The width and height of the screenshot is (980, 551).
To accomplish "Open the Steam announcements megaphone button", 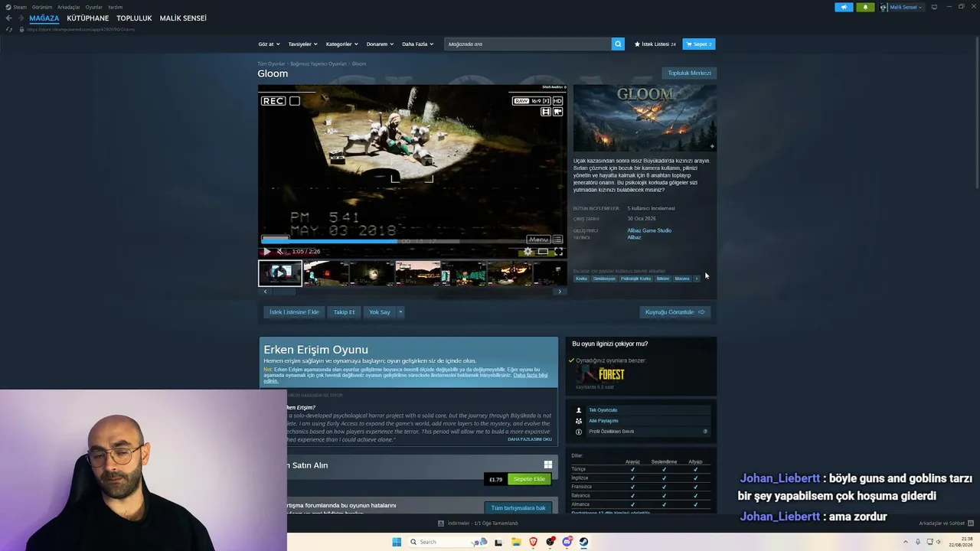I will coord(844,7).
